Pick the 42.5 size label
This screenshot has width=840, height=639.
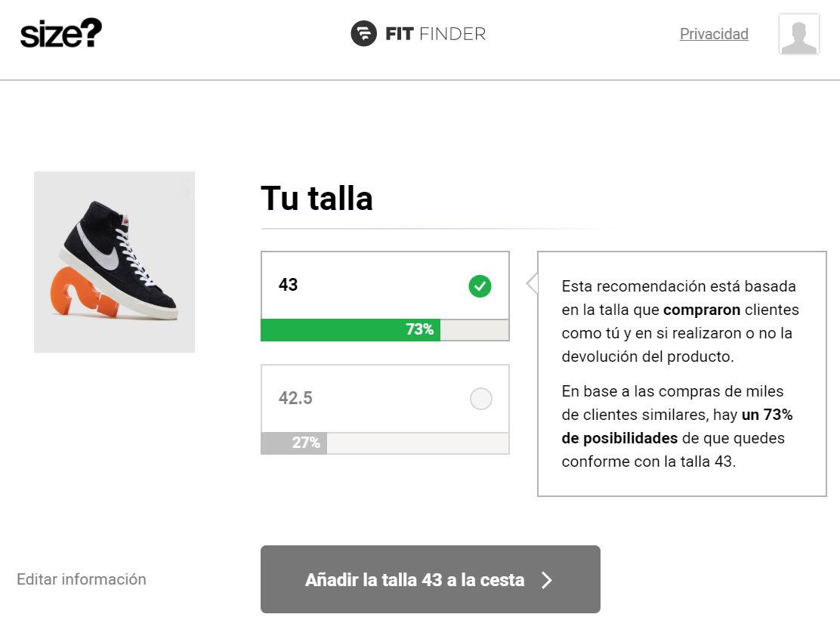295,398
